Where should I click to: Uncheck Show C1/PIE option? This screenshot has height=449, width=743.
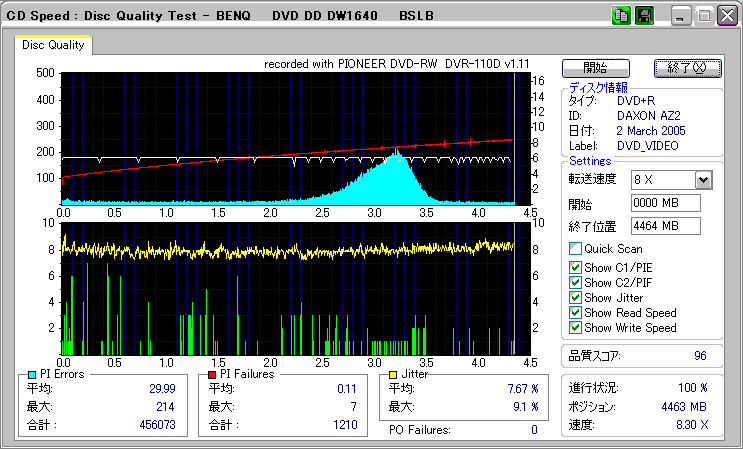[x=575, y=266]
